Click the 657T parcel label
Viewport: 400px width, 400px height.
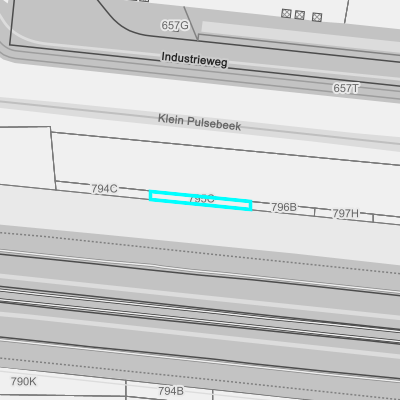click(346, 88)
